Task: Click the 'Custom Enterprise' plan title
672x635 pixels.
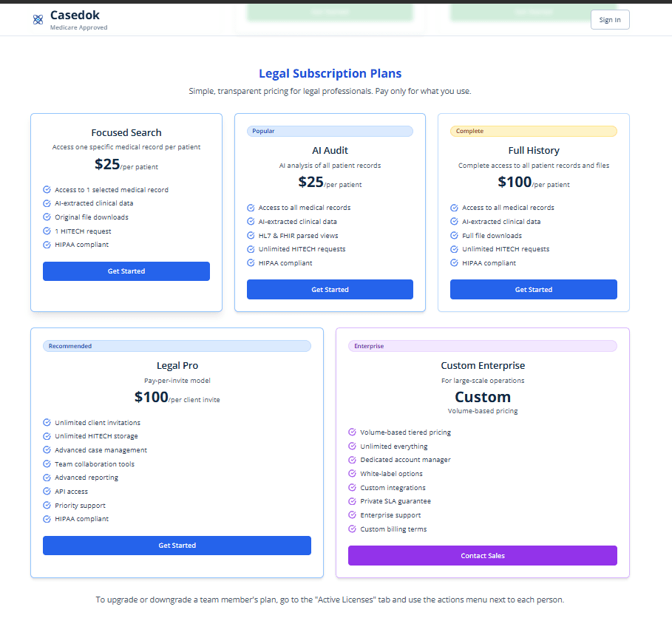Action: pos(483,365)
